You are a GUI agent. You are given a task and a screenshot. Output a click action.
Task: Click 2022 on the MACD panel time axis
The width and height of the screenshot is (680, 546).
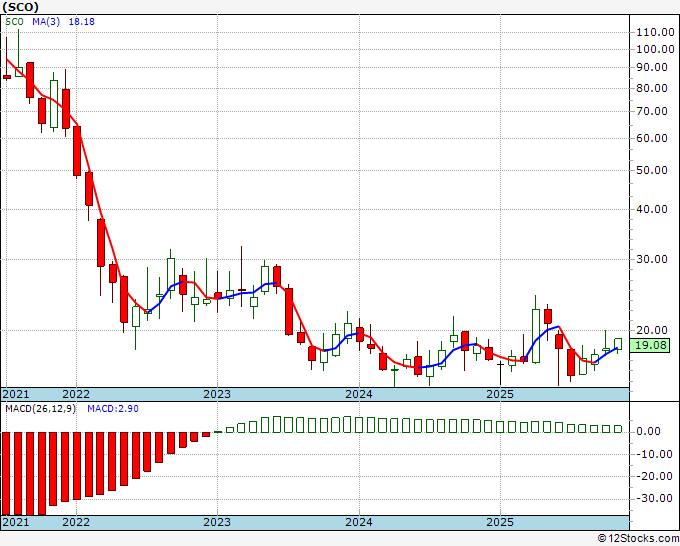(x=76, y=522)
